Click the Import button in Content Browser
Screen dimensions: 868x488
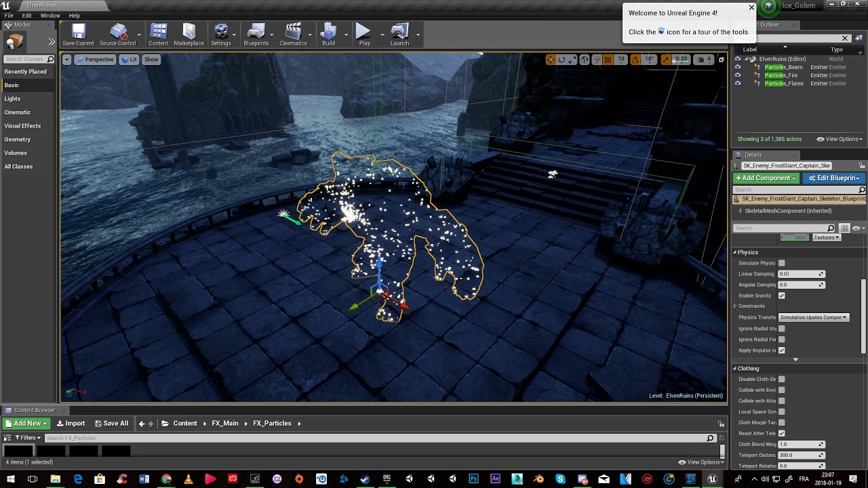coord(71,424)
